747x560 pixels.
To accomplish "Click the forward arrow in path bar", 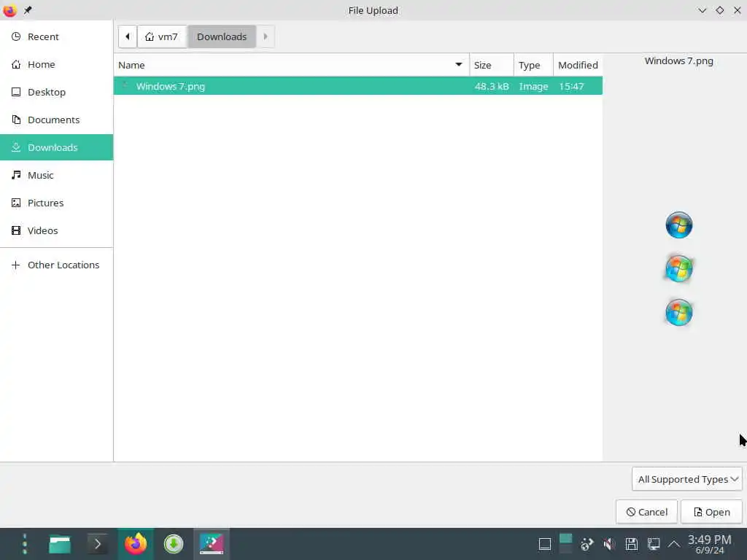I will (266, 36).
